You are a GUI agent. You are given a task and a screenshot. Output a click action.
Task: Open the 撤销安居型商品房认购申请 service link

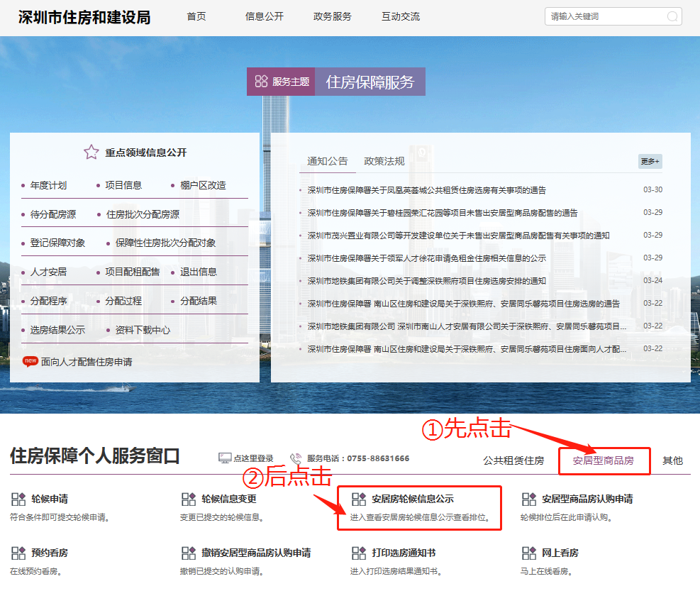coord(256,553)
